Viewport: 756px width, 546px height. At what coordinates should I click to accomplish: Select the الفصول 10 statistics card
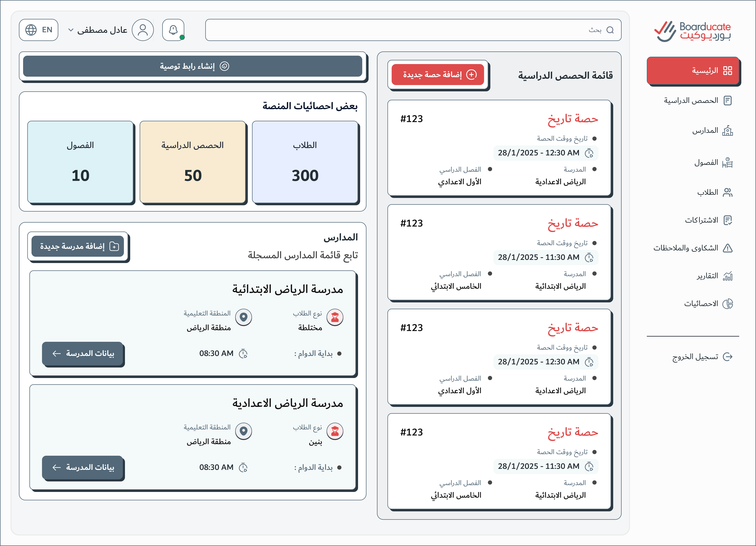click(x=80, y=162)
